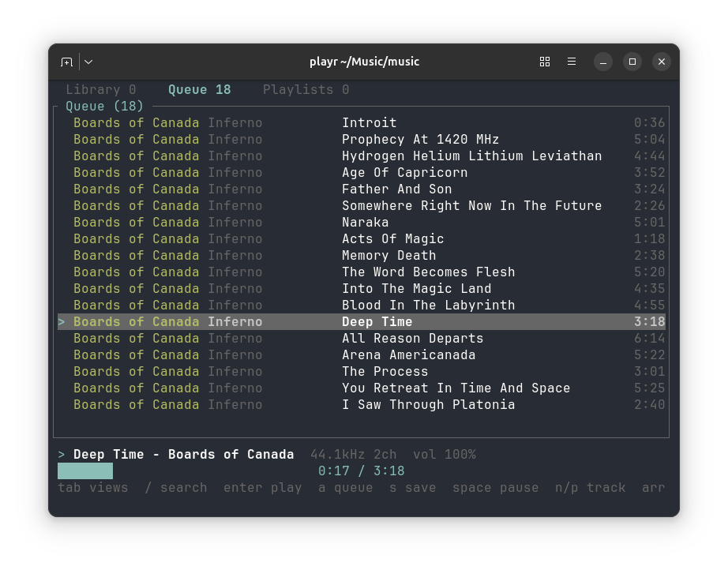This screenshot has width=728, height=570.
Task: Select the Naraka track
Action: click(x=361, y=223)
